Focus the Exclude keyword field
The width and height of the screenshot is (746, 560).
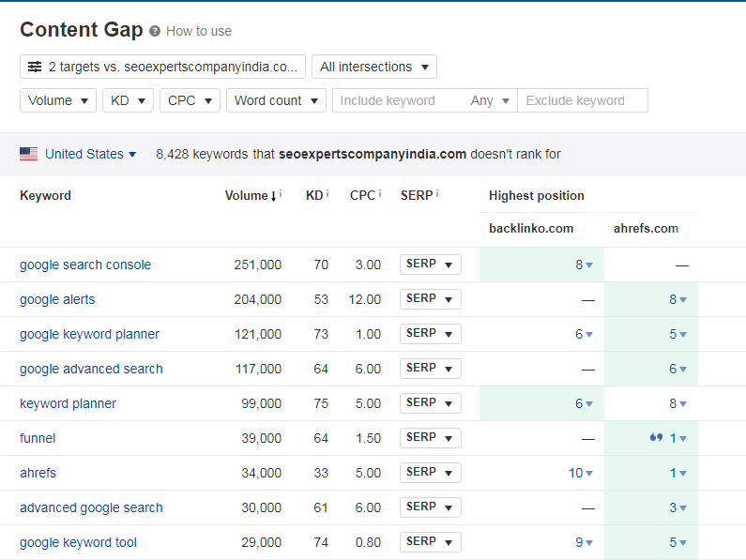pyautogui.click(x=583, y=100)
